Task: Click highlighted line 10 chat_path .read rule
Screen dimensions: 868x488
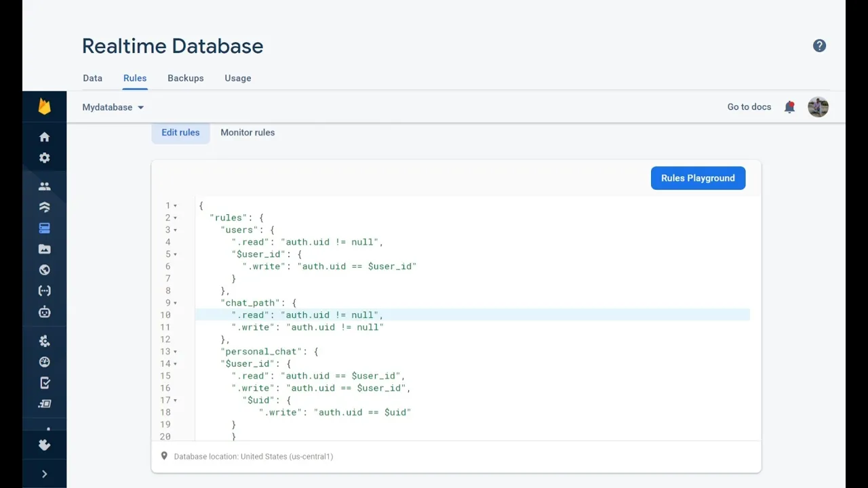Action: [x=473, y=315]
